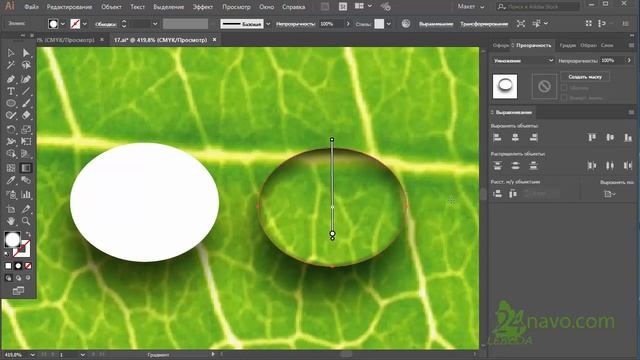Enable Draw Inside mode
The image size is (640, 360).
[28, 278]
